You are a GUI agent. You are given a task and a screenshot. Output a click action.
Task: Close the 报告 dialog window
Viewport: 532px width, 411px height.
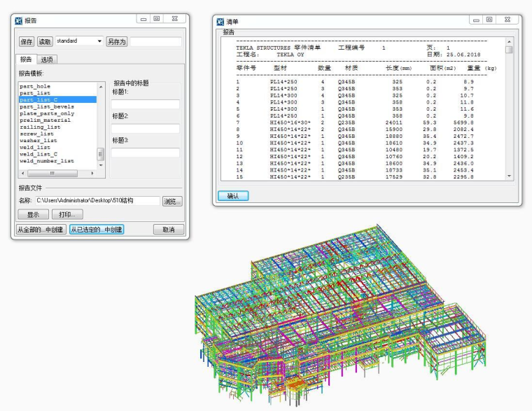[x=174, y=20]
